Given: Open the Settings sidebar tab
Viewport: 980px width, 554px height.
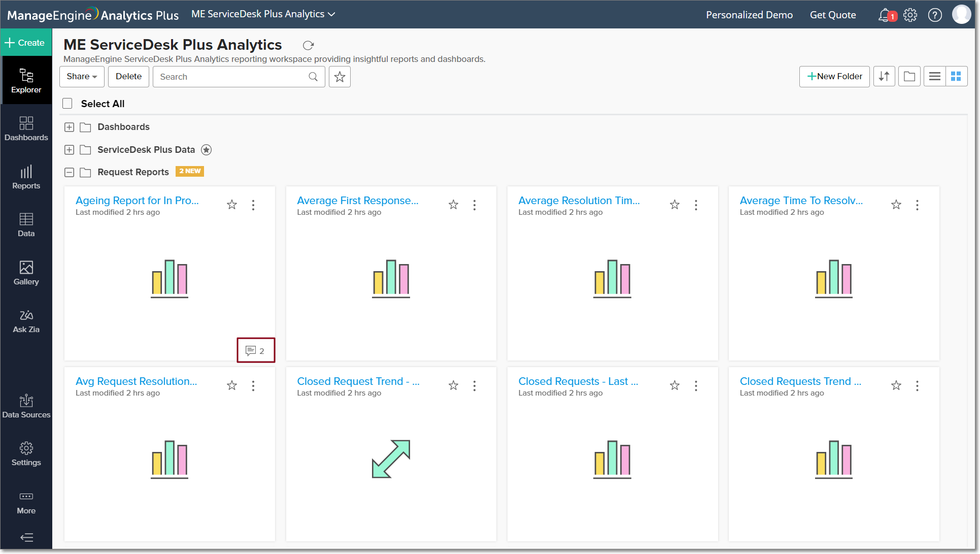Looking at the screenshot, I should coord(26,454).
